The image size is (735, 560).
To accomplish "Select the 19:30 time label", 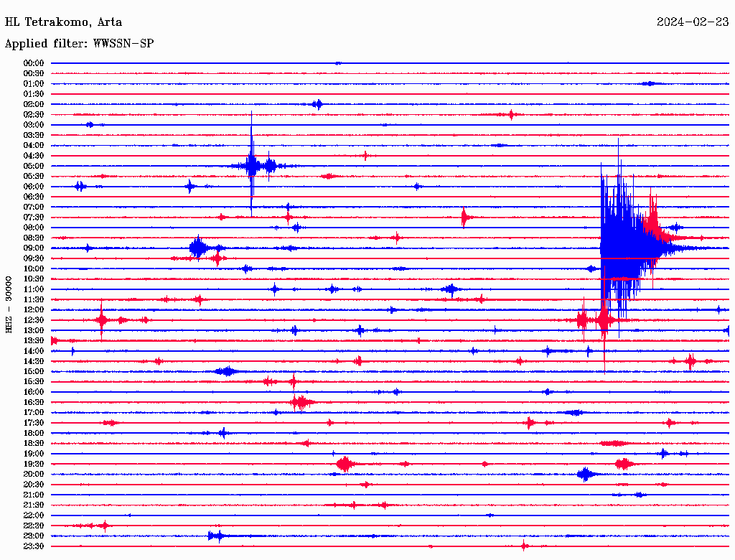I will tap(34, 464).
